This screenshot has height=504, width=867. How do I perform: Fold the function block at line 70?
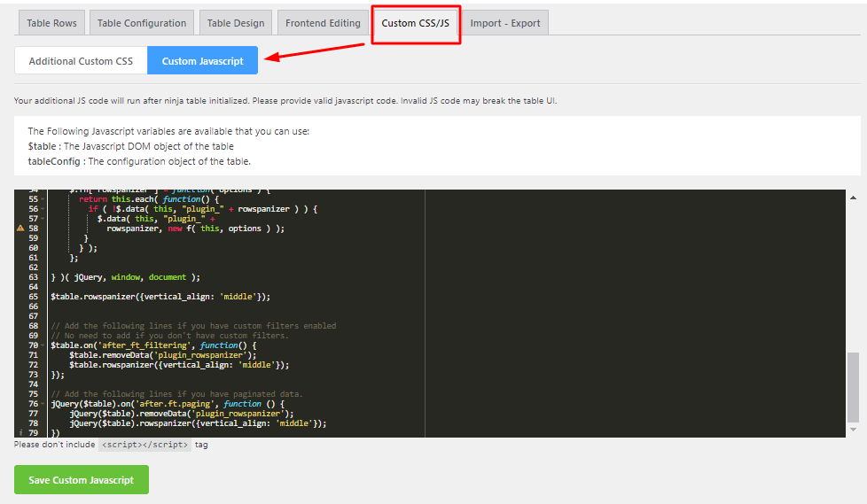pos(44,345)
